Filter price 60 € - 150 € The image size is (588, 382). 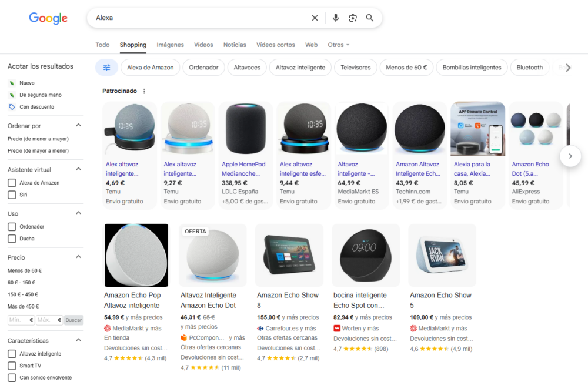(21, 283)
